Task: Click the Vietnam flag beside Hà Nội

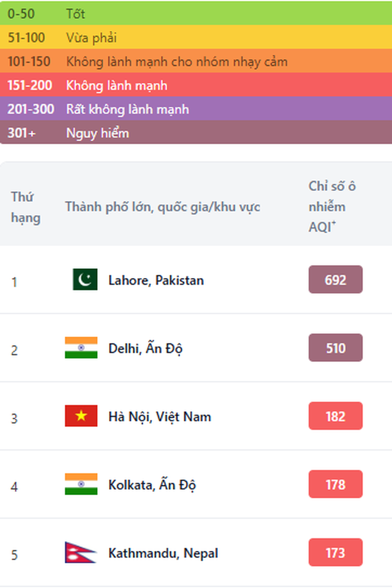Action: (81, 416)
